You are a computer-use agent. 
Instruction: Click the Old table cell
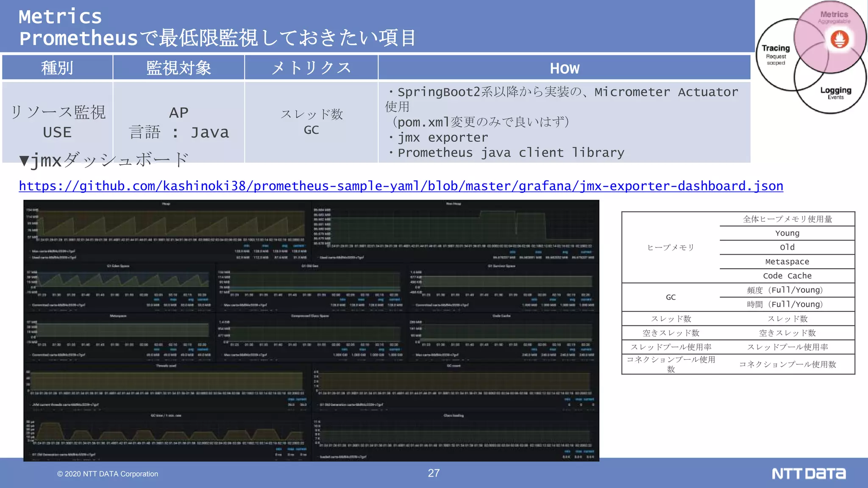click(787, 247)
